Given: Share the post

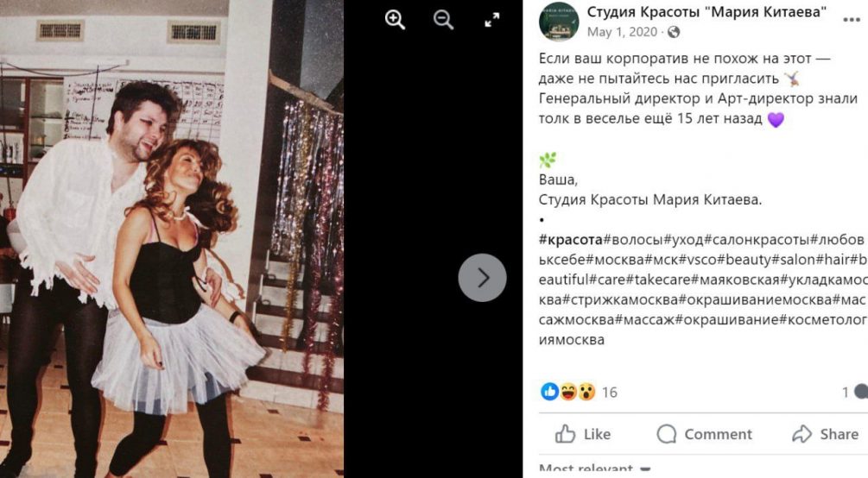Looking at the screenshot, I should (825, 434).
